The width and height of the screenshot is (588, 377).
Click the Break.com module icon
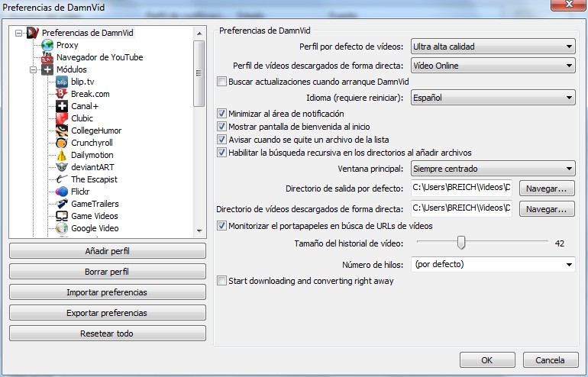62,94
